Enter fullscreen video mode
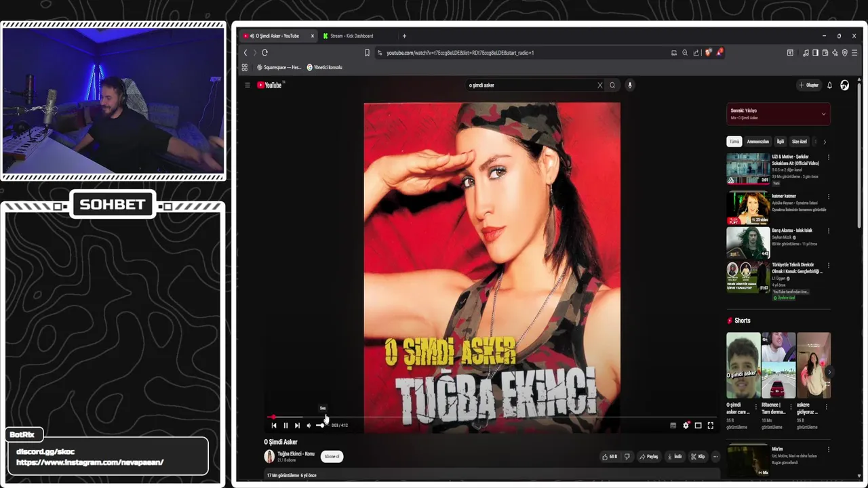This screenshot has width=868, height=488. pyautogui.click(x=710, y=426)
